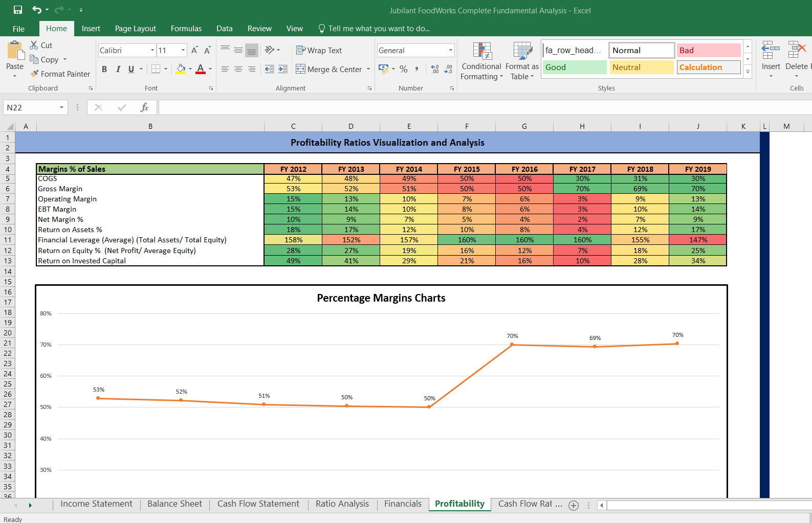The width and height of the screenshot is (812, 523).
Task: Select column H header
Action: (x=582, y=126)
